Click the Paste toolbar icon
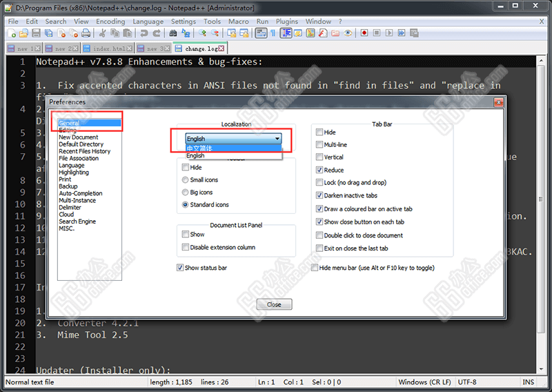This screenshot has width=552, height=392. 127,33
